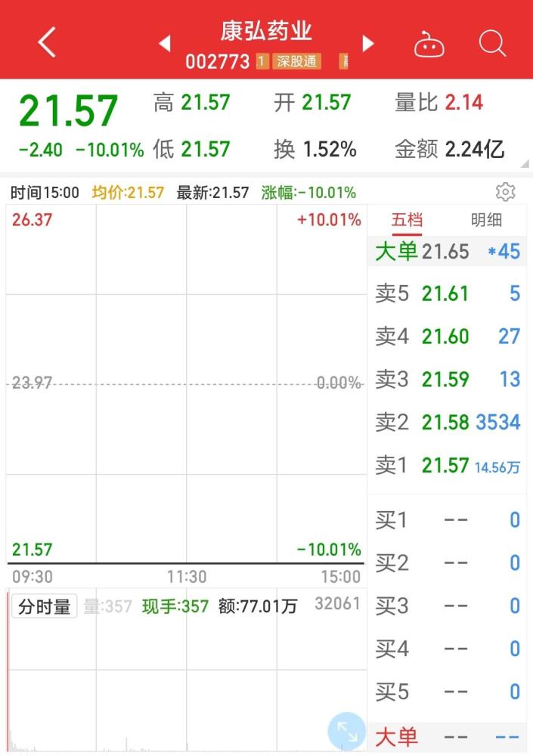This screenshot has height=756, width=533.
Task: Tap the 额:77.01万 value
Action: coord(258,606)
